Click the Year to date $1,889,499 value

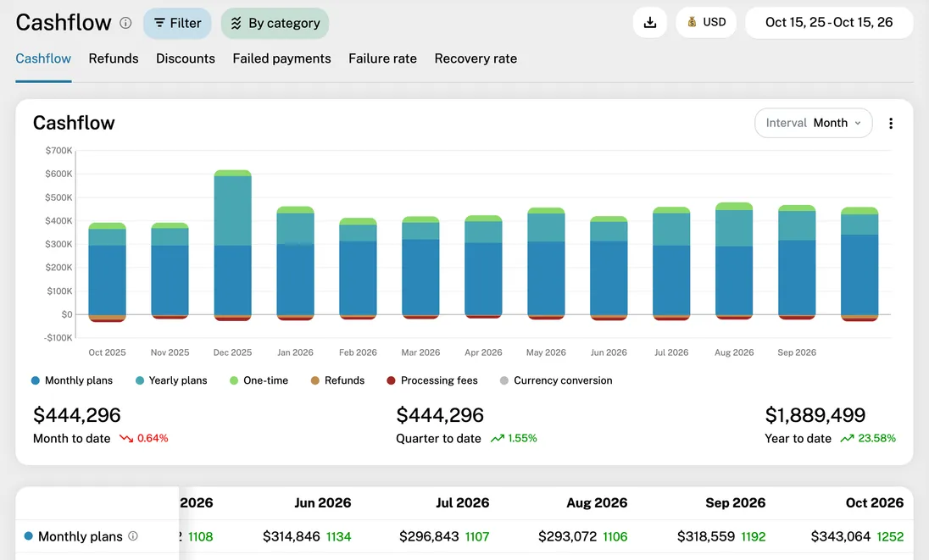815,415
